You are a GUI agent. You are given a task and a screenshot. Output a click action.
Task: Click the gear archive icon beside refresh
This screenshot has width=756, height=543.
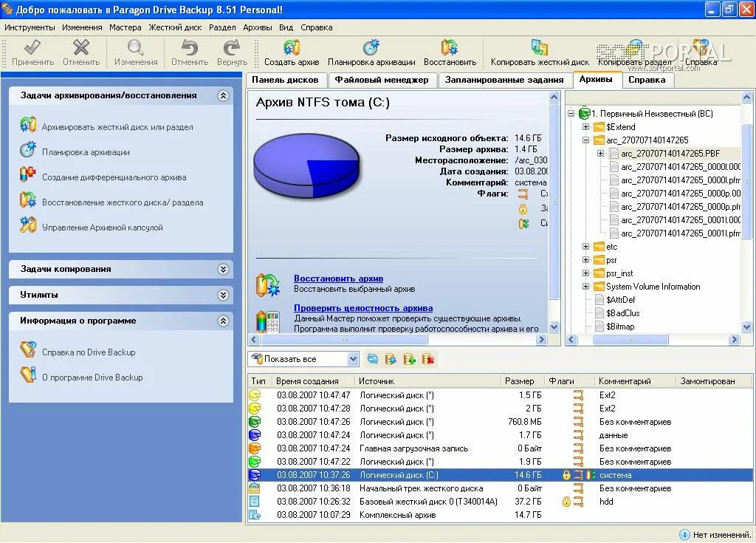(391, 358)
